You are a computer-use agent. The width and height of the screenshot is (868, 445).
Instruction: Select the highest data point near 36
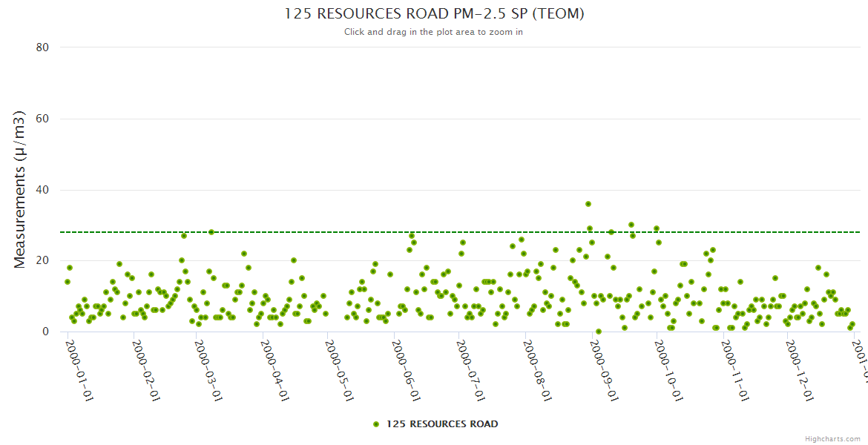tap(588, 204)
